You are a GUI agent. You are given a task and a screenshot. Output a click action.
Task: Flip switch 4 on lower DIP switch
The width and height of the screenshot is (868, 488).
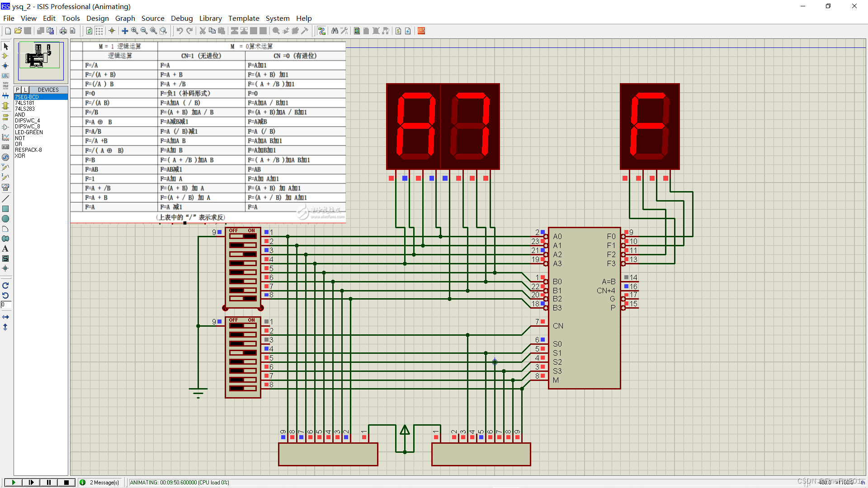coord(243,352)
